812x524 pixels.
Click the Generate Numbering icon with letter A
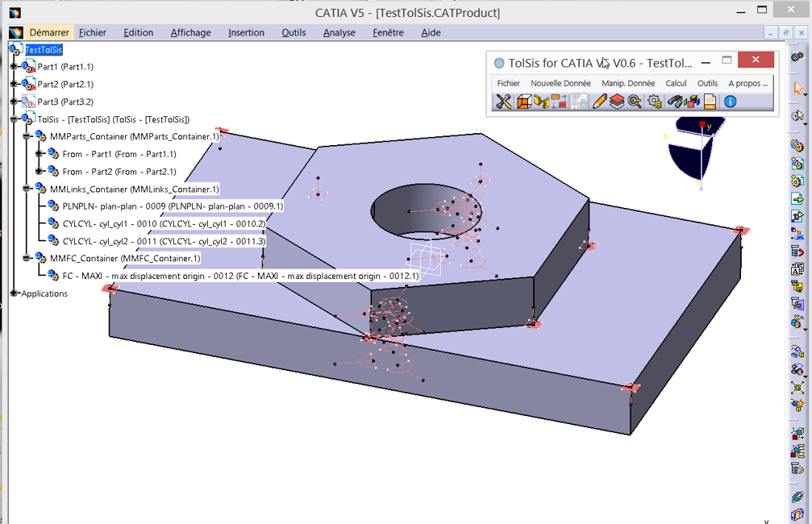tap(797, 269)
